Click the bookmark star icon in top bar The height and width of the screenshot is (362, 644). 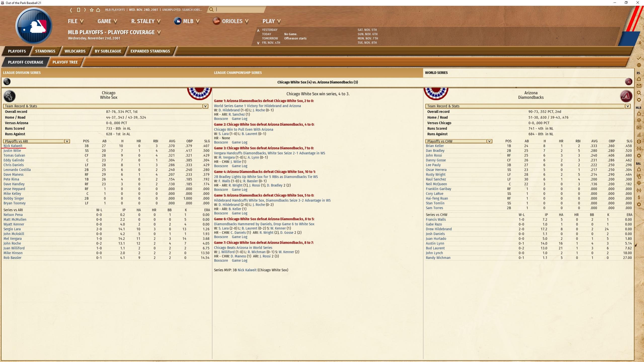92,10
